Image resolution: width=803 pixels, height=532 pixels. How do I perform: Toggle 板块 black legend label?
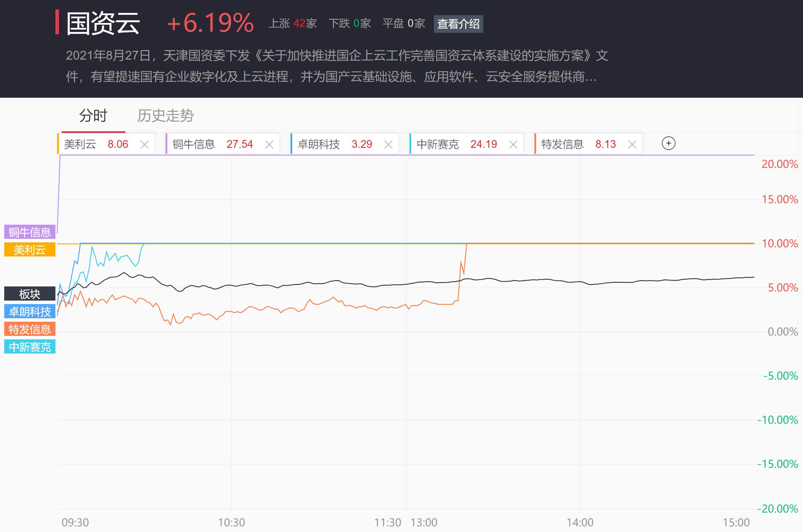(x=30, y=294)
